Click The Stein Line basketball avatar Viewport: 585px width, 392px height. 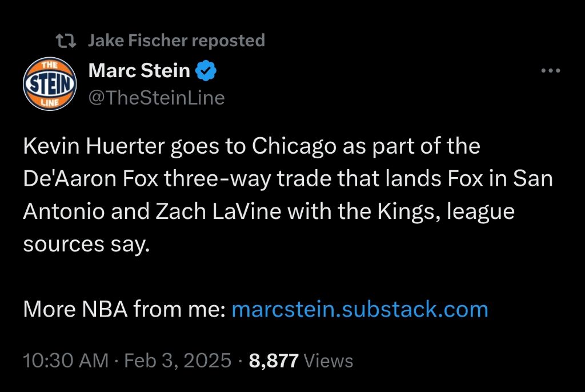tap(50, 85)
